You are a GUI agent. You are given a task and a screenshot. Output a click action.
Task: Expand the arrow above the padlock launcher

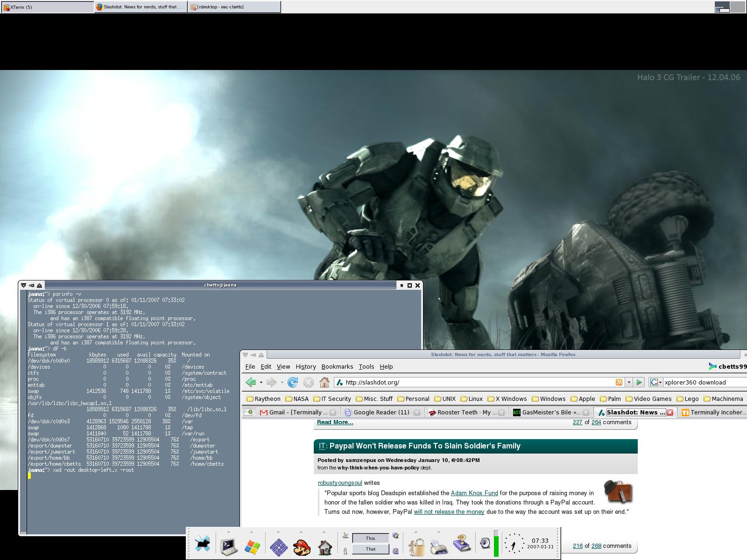coord(416,532)
